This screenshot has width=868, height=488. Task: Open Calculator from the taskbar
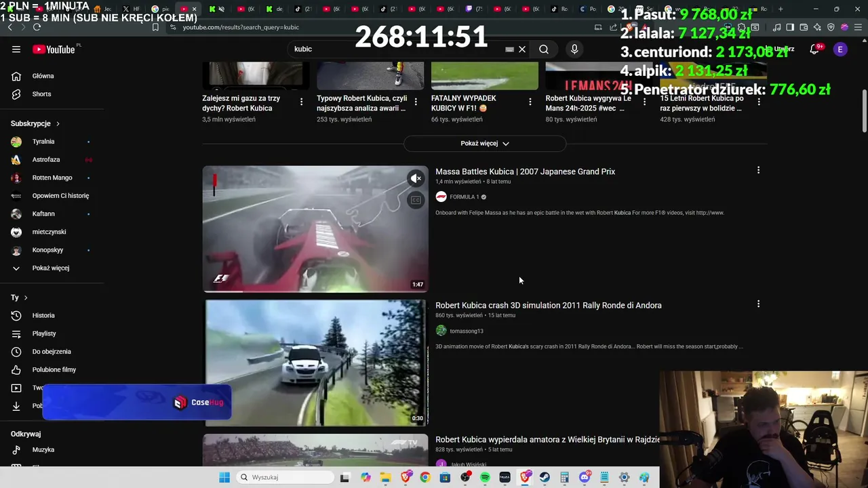coord(565,477)
